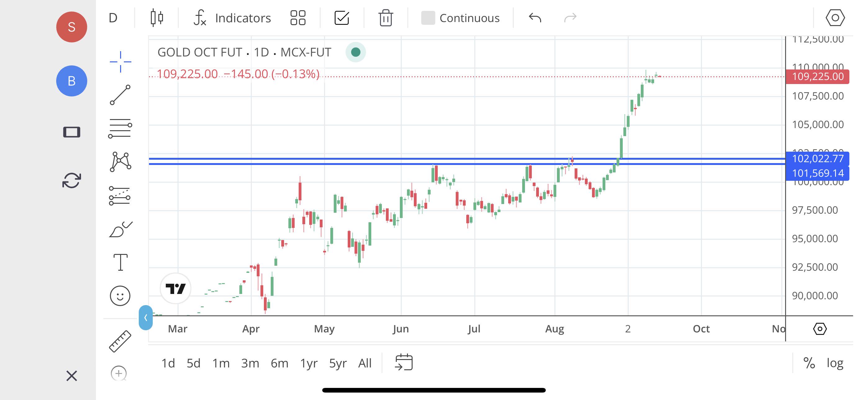Select the lower blue horizontal line
Screen dimensions: 868x400
[467, 164]
